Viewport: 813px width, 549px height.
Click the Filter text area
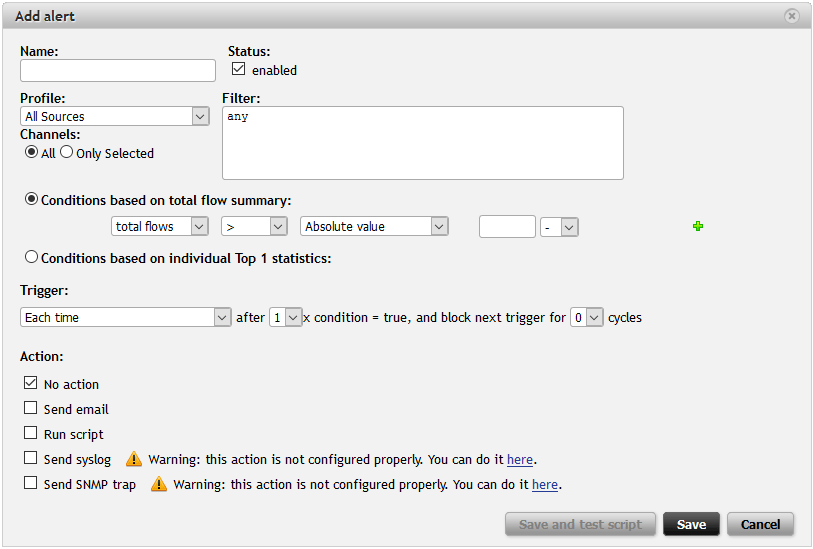coord(423,143)
